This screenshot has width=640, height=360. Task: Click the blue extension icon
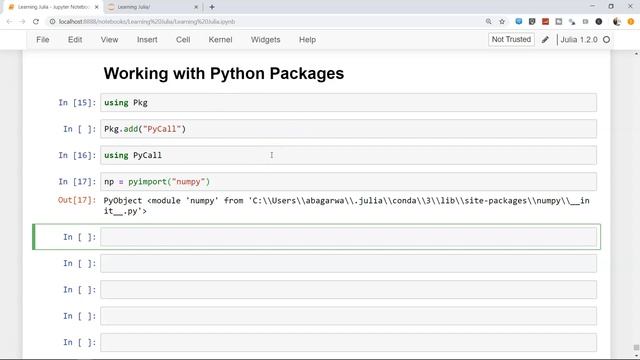pos(519,22)
